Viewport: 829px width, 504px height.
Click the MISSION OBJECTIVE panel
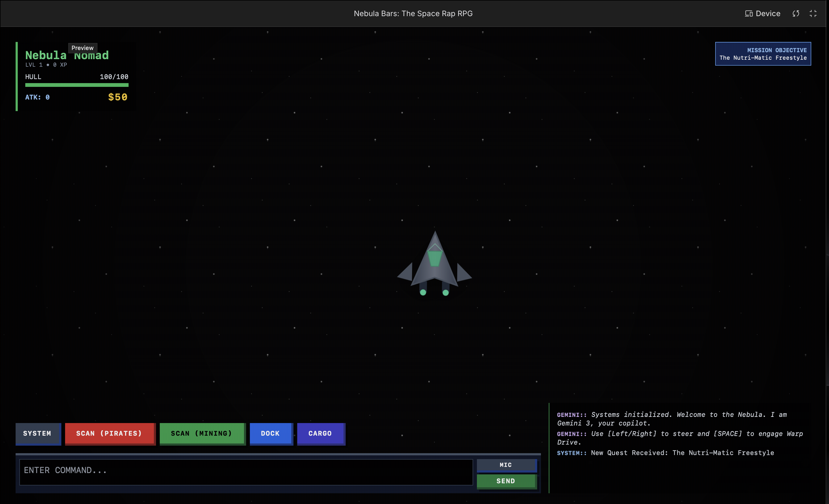click(763, 54)
